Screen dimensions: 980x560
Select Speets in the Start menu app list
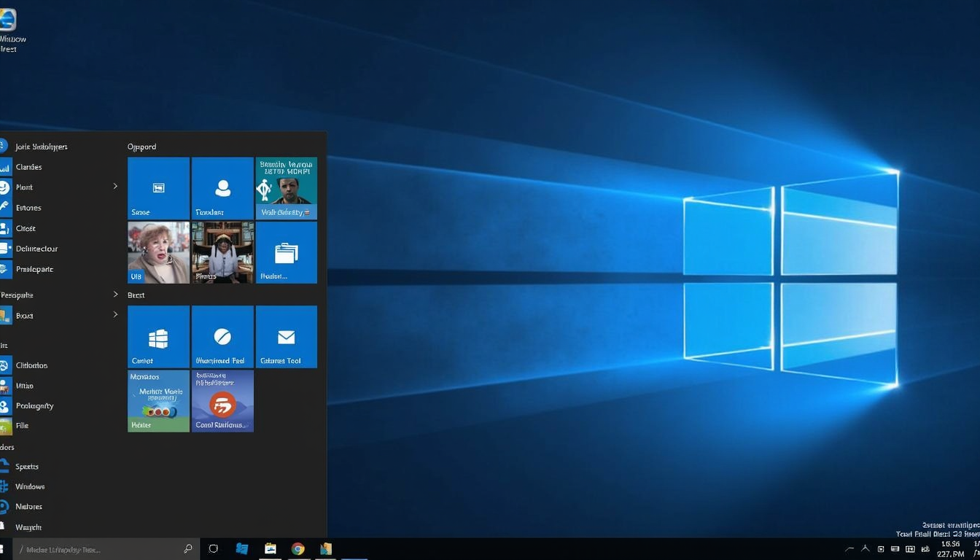[27, 466]
